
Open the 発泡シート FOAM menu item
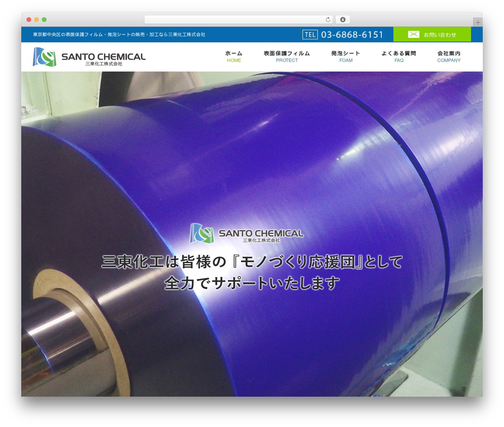pyautogui.click(x=346, y=56)
